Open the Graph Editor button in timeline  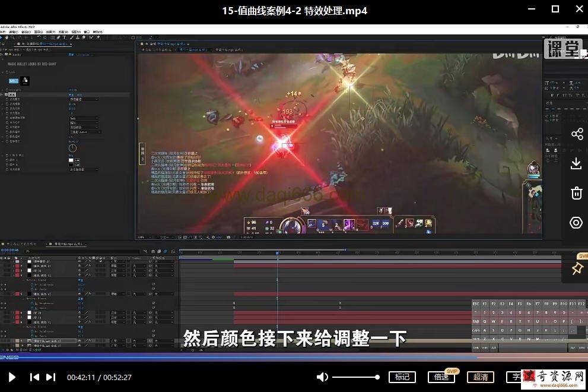point(173,251)
